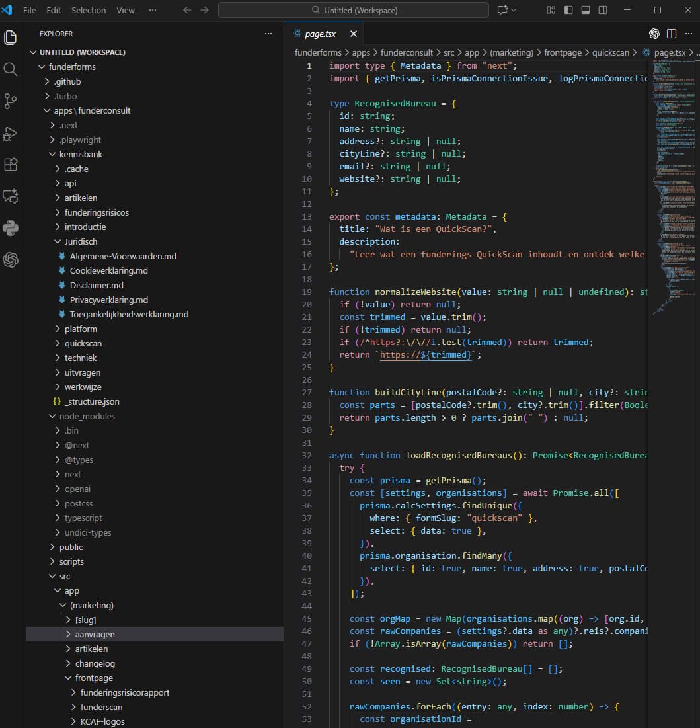Open the Extensions view
This screenshot has height=728, width=700.
click(x=11, y=165)
